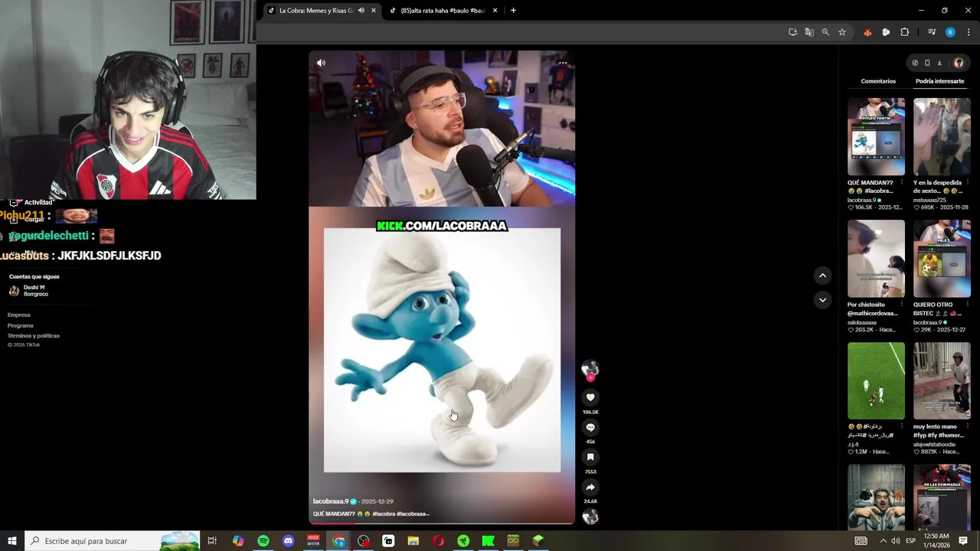Click the Windows search box
This screenshot has height=551, width=980.
click(x=113, y=541)
